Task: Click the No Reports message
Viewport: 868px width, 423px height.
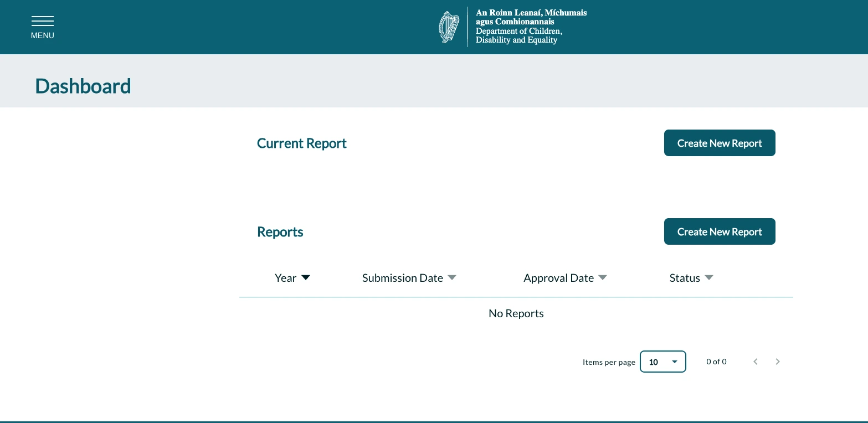Action: coord(516,313)
